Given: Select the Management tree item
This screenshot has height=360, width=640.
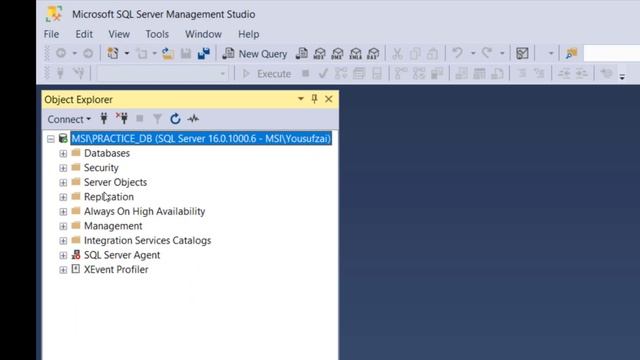Looking at the screenshot, I should click(x=113, y=226).
